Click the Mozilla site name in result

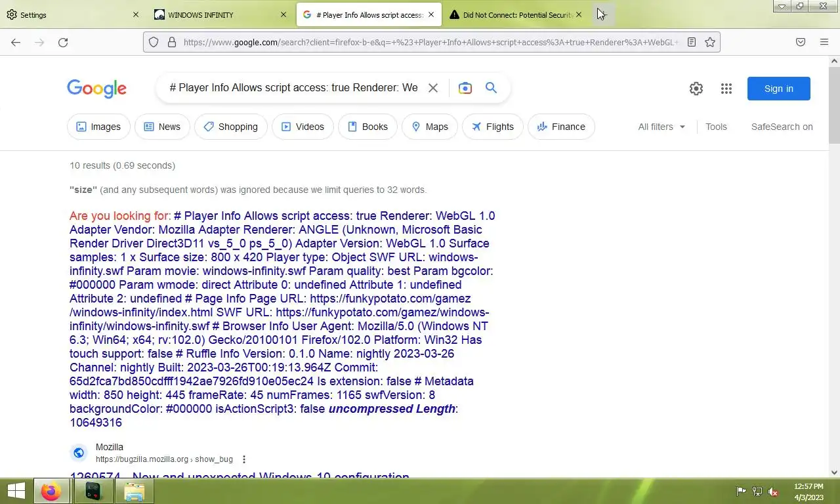point(110,447)
